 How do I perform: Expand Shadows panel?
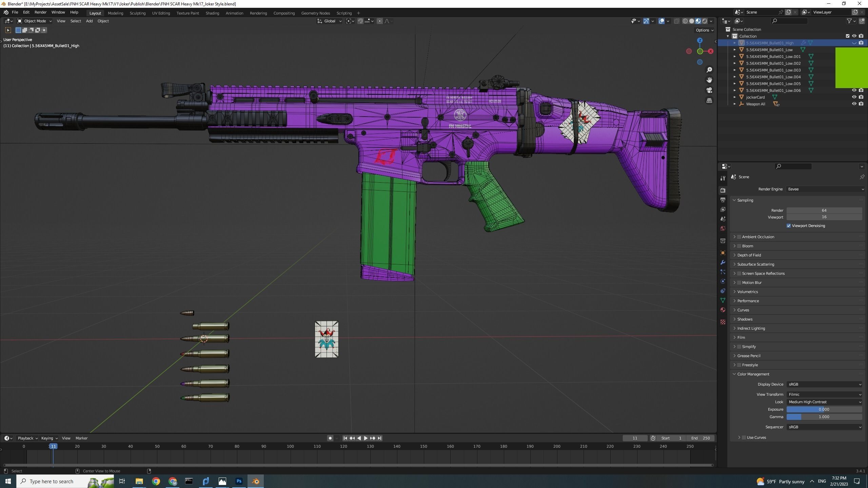point(745,319)
